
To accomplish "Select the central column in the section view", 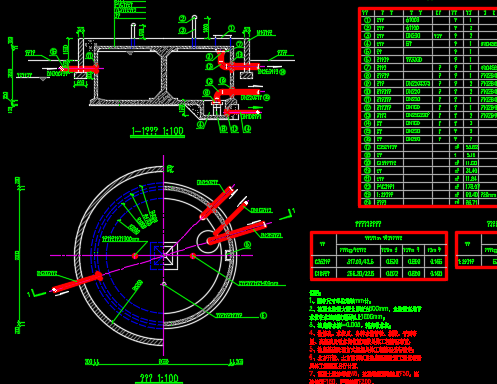I will click(x=165, y=74).
